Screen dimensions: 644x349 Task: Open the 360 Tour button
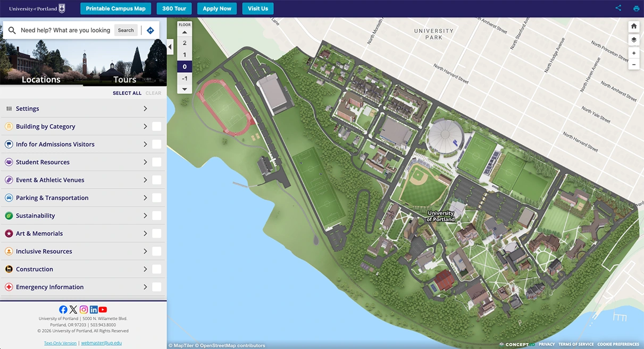pos(174,8)
